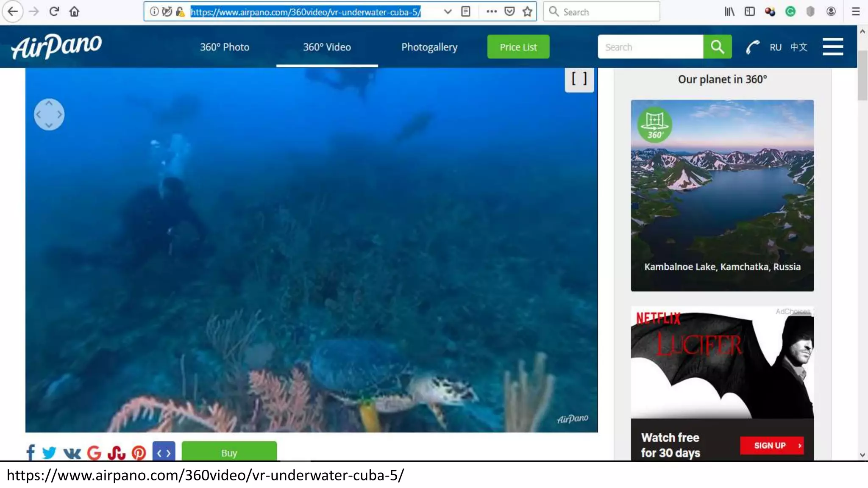The image size is (868, 488).
Task: Save page to Pocket icon
Action: tap(510, 11)
